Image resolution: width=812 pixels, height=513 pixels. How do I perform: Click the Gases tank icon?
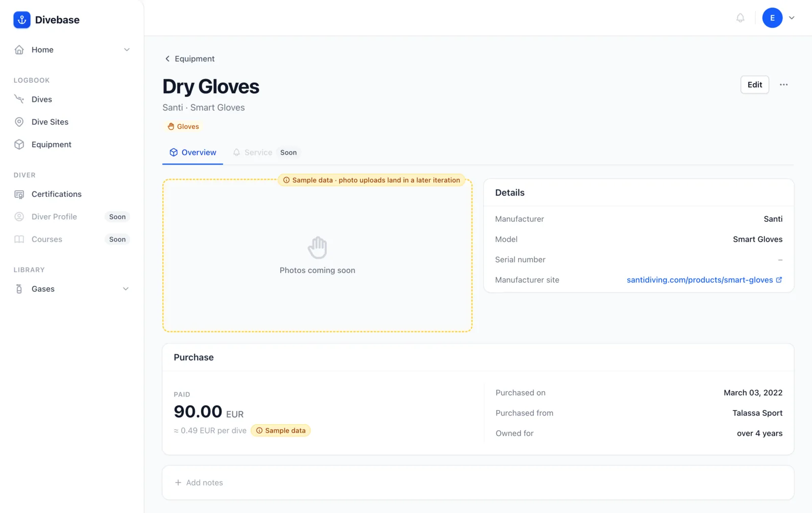point(19,289)
